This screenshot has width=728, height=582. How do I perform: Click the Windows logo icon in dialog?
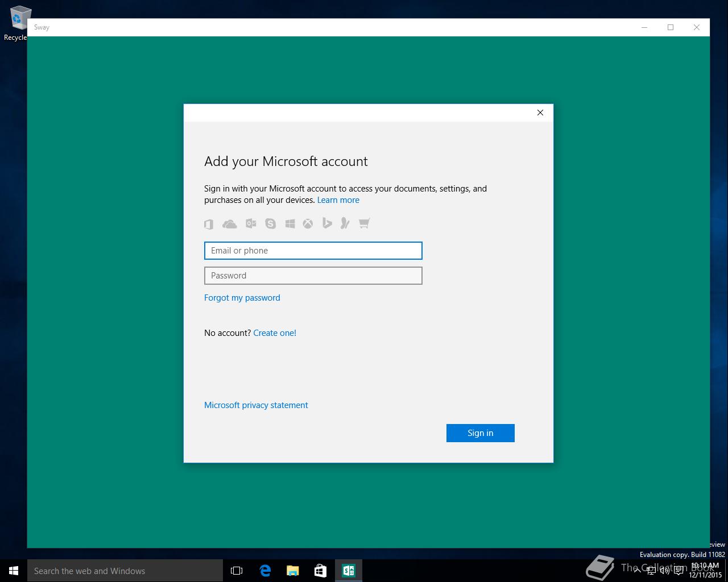tap(290, 224)
